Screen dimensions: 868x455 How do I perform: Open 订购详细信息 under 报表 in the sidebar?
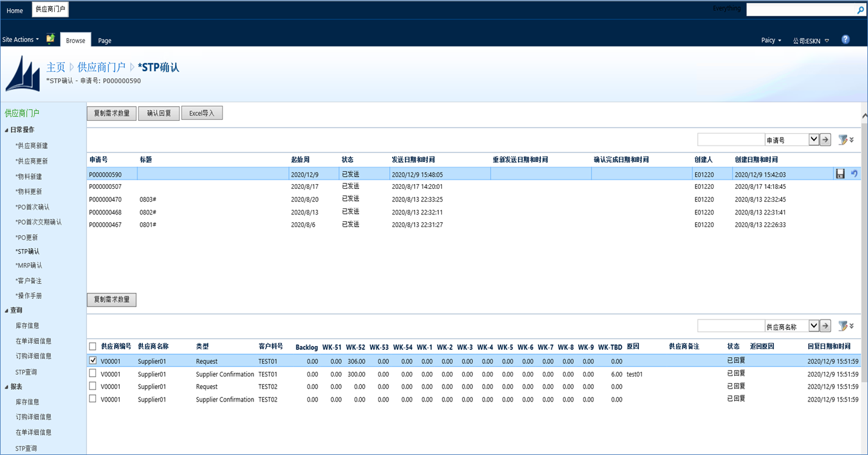click(x=33, y=417)
